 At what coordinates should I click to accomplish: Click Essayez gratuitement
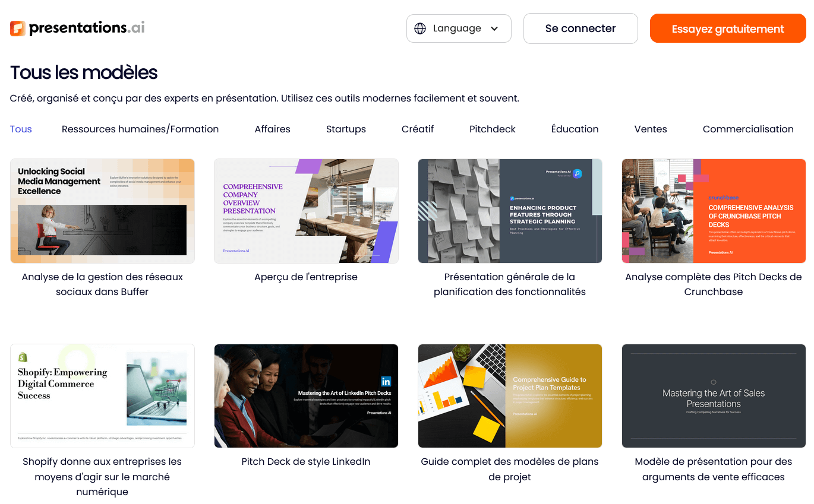point(727,28)
